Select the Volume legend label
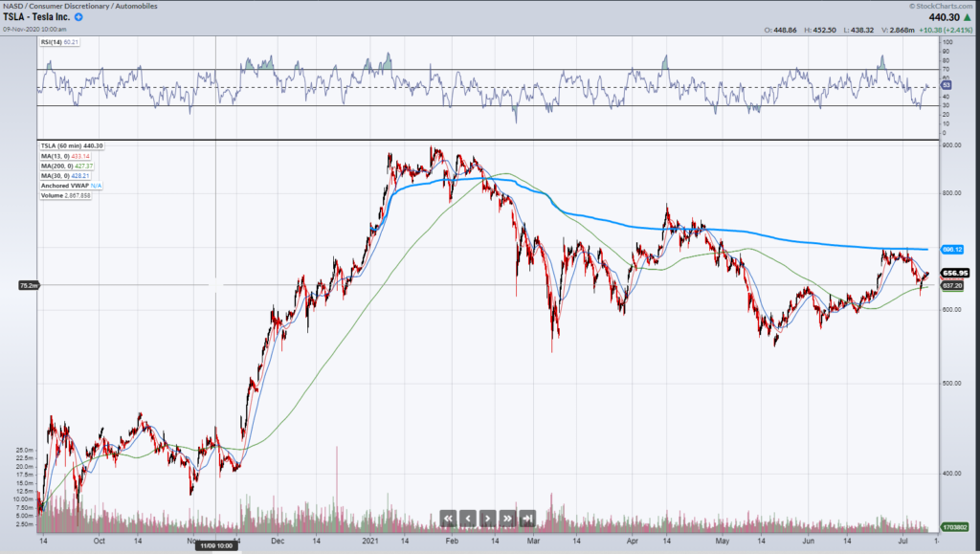This screenshot has width=980, height=554. 66,195
